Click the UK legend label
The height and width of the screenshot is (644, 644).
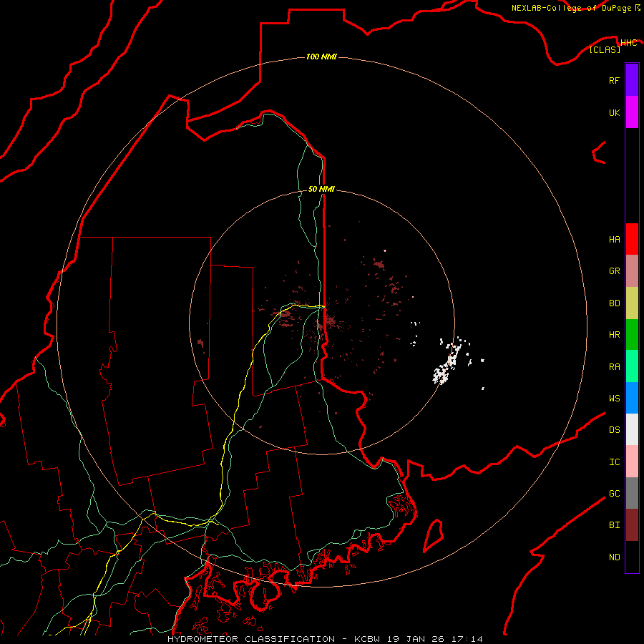[614, 112]
